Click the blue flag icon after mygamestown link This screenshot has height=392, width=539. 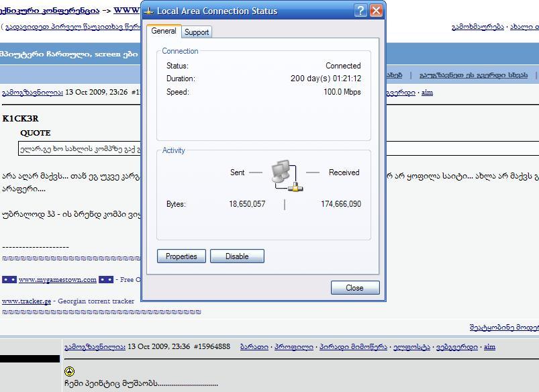click(x=106, y=279)
